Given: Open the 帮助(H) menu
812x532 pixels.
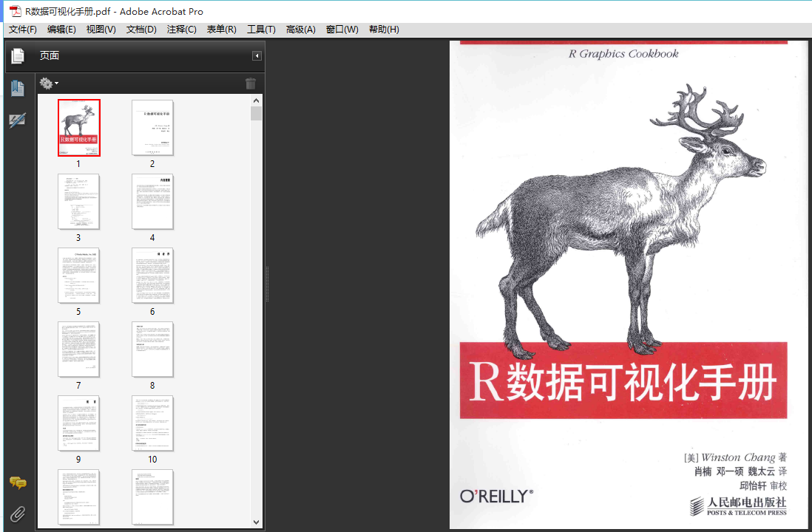Looking at the screenshot, I should [x=385, y=30].
